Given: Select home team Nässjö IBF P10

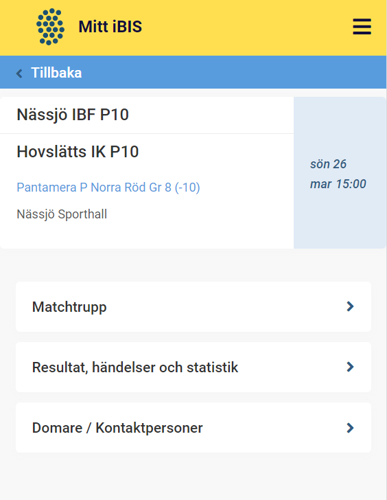Looking at the screenshot, I should click(73, 115).
